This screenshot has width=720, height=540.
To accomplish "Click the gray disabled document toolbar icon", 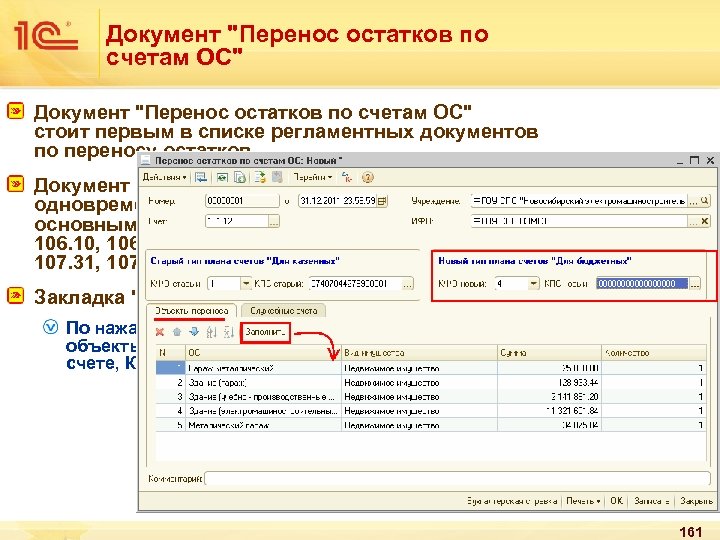I will [277, 177].
